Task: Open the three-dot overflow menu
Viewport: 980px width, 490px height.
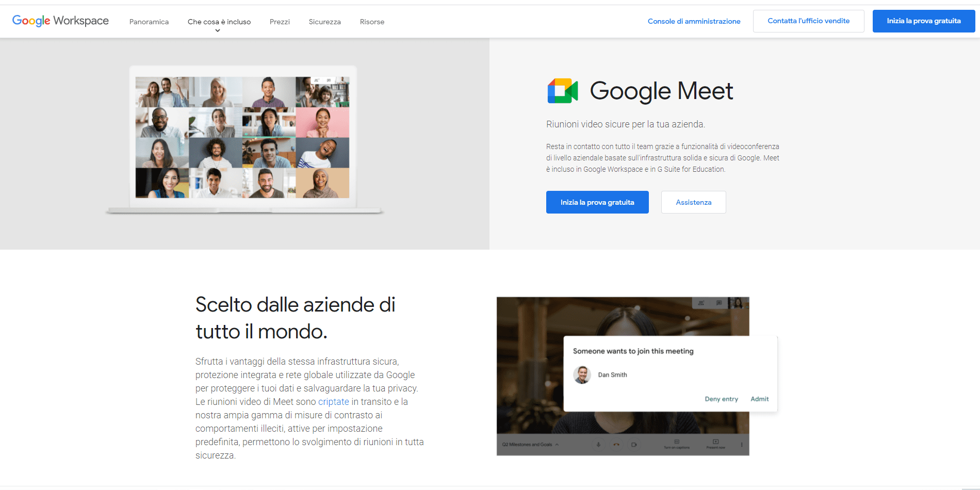Action: pyautogui.click(x=742, y=444)
